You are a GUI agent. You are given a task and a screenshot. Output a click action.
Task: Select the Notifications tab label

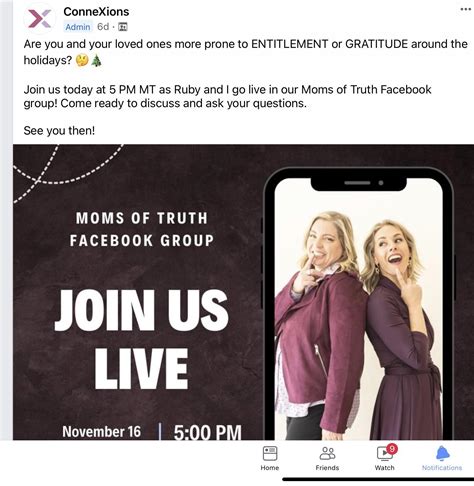(x=442, y=468)
